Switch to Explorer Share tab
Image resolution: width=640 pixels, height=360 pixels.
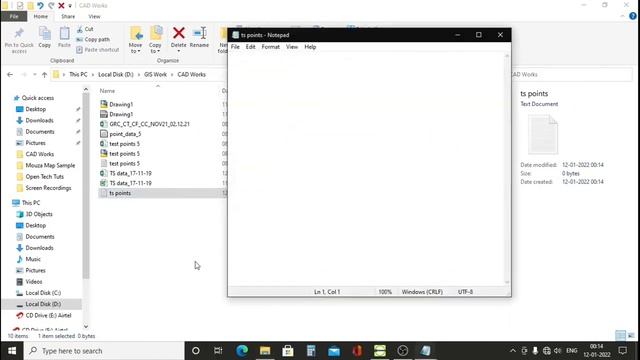click(68, 16)
